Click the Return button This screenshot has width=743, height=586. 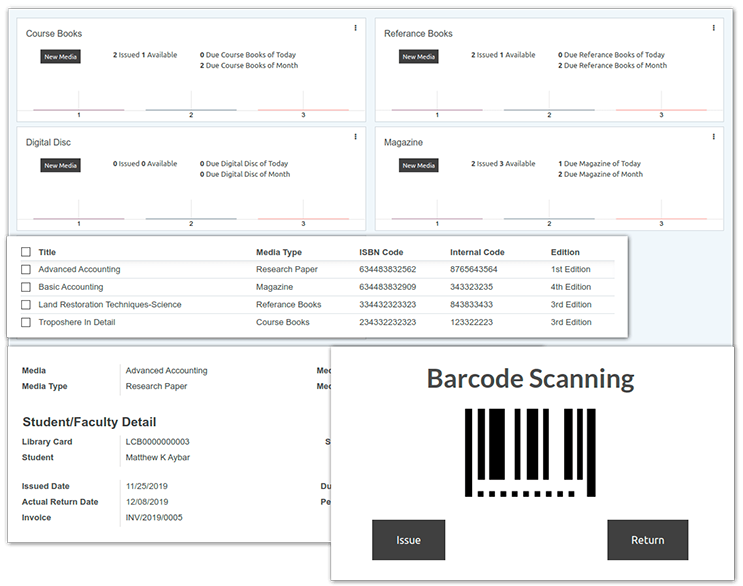tap(648, 540)
